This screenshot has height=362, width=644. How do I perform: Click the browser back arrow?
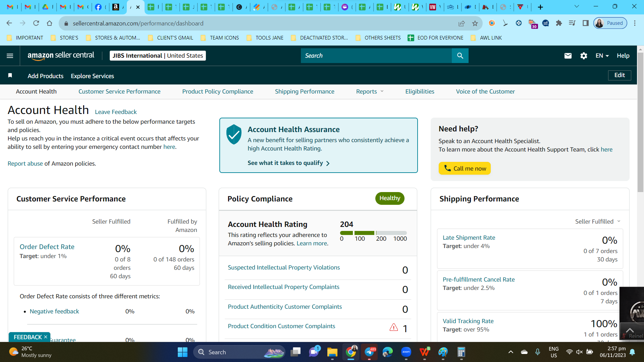tap(9, 23)
